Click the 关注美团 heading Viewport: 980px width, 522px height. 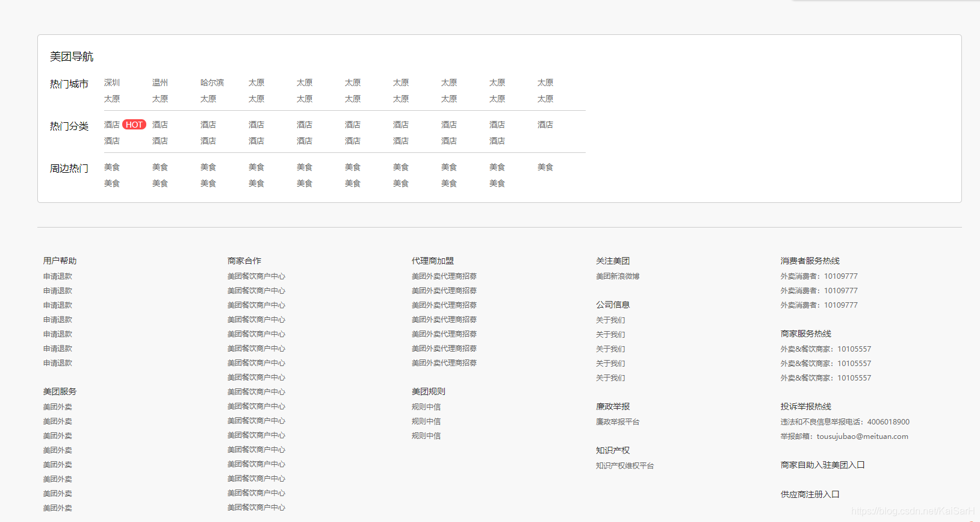[x=613, y=261]
